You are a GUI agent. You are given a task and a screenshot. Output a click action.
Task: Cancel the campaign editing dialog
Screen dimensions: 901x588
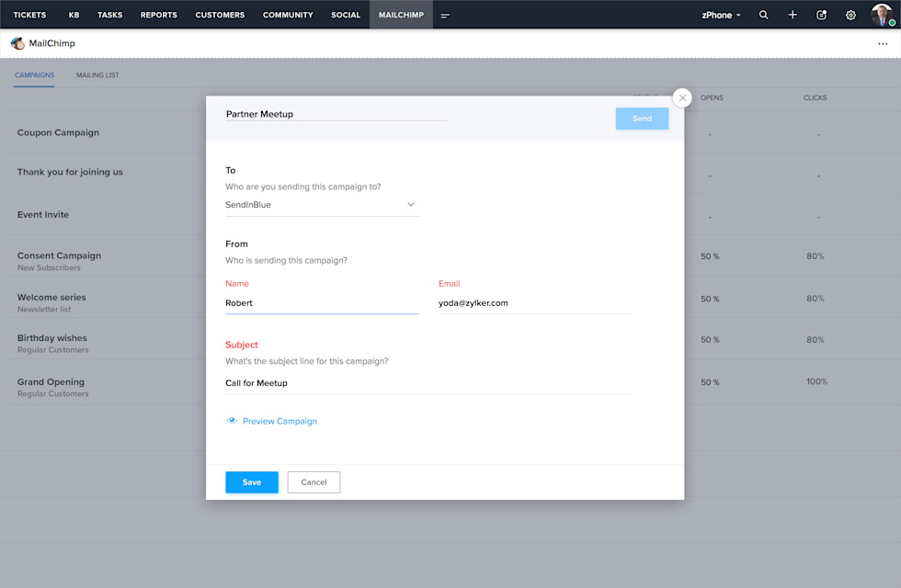pyautogui.click(x=314, y=481)
